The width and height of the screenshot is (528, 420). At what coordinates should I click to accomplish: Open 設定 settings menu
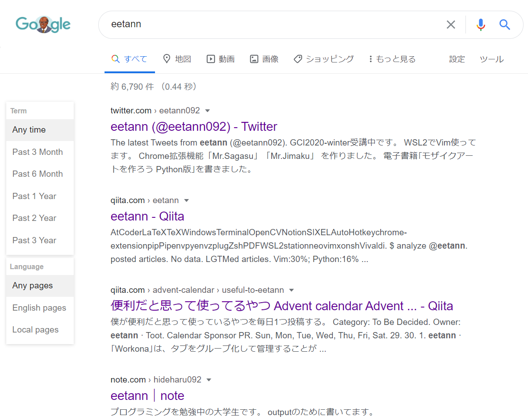tap(457, 59)
